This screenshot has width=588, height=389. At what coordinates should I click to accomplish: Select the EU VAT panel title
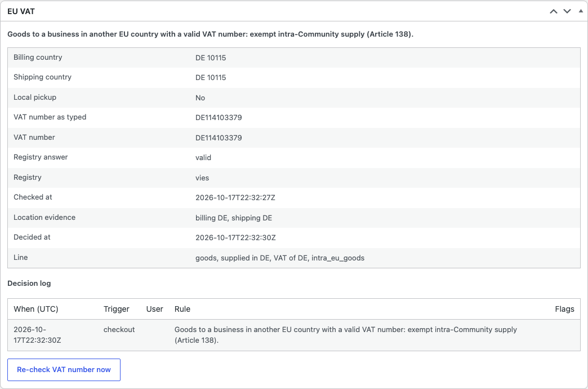(x=21, y=11)
